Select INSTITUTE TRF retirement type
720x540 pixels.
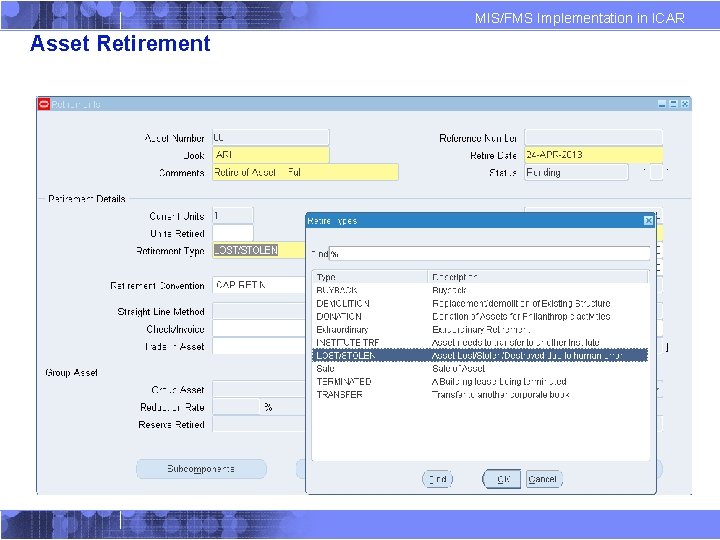pyautogui.click(x=480, y=343)
